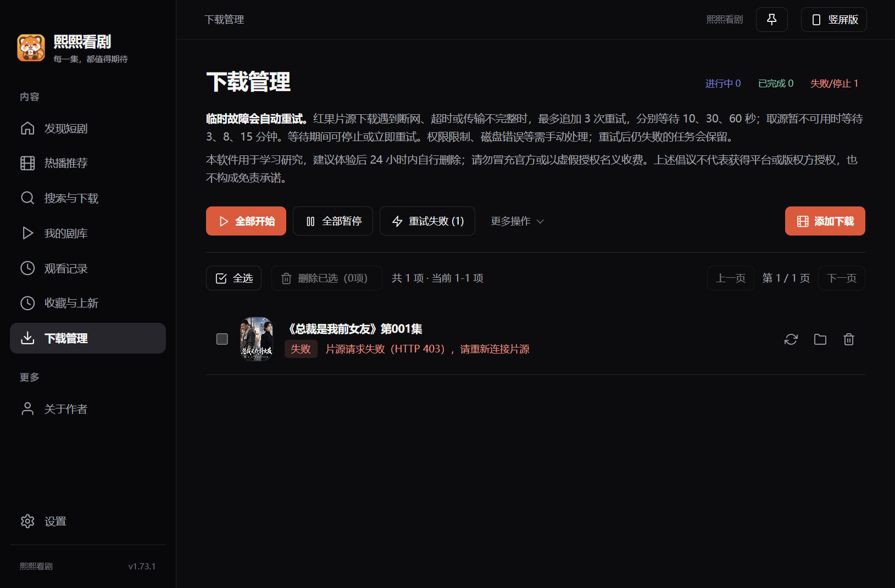Screen dimensions: 895x588
Task: Click 全部暂停 button
Action: 333,221
